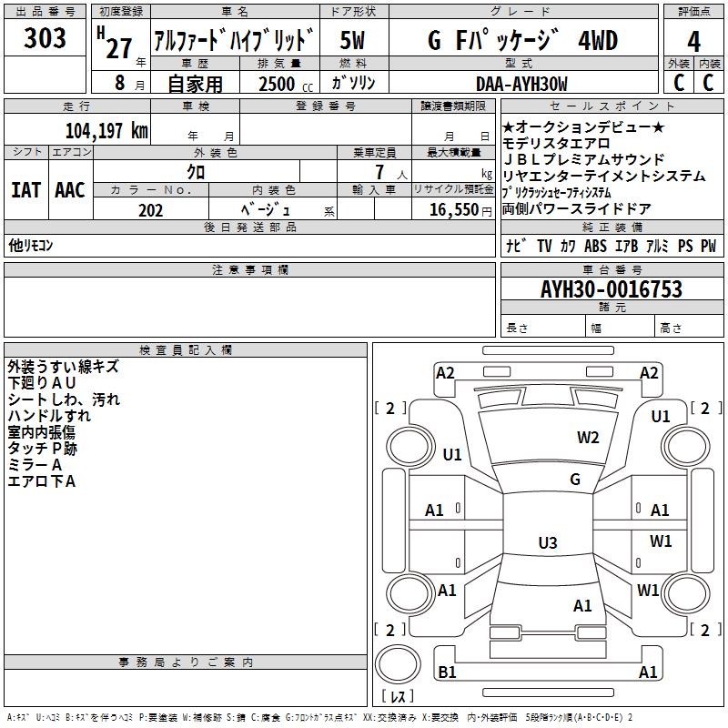
Task: Click W2 mark on the hood
Action: 588,438
